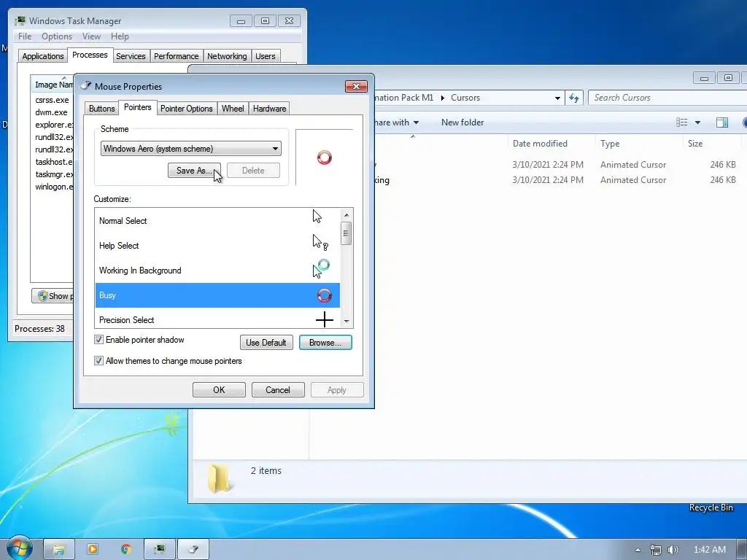747x560 pixels.
Task: Expand the address bar history dropdown
Action: pos(557,98)
